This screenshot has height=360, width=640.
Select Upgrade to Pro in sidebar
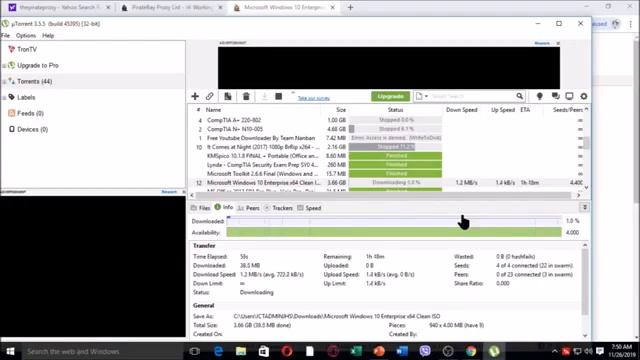[38, 65]
